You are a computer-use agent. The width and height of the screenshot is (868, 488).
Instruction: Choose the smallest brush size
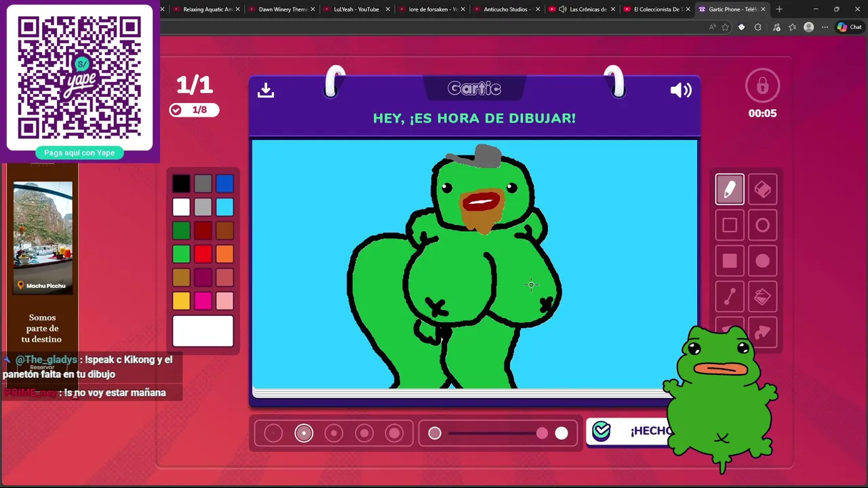273,433
